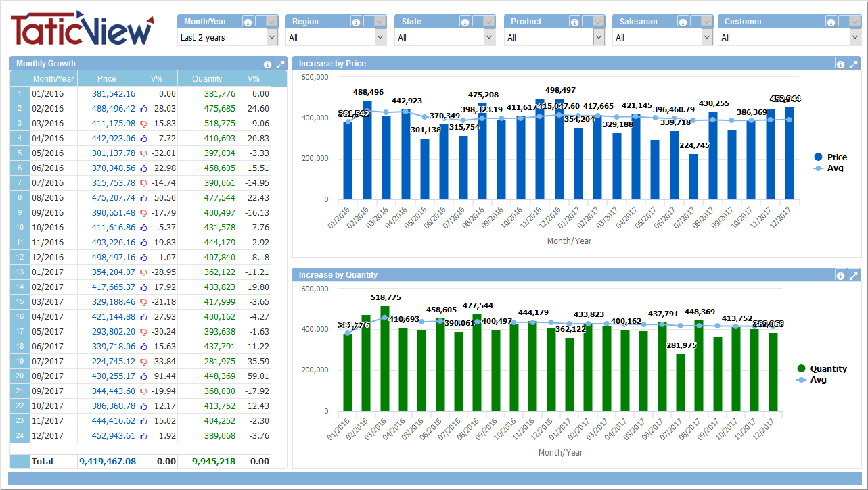
Task: Click the info icon on Increase by Price chart
Action: click(840, 63)
